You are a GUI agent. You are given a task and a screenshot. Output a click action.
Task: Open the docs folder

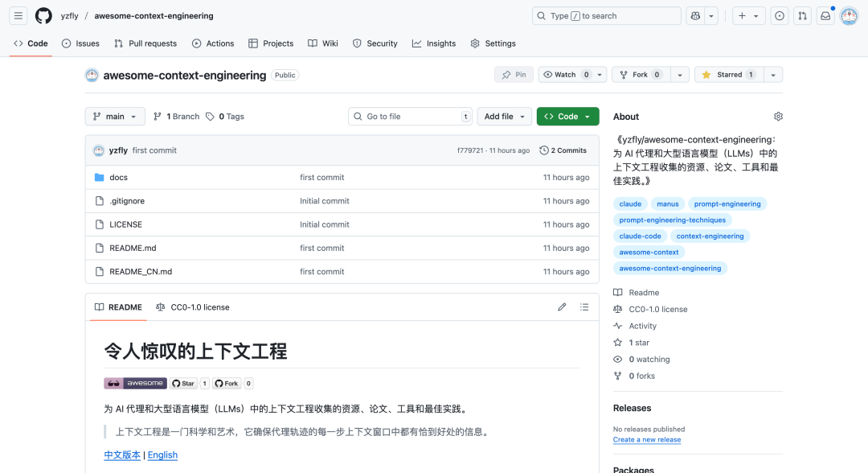pyautogui.click(x=118, y=177)
